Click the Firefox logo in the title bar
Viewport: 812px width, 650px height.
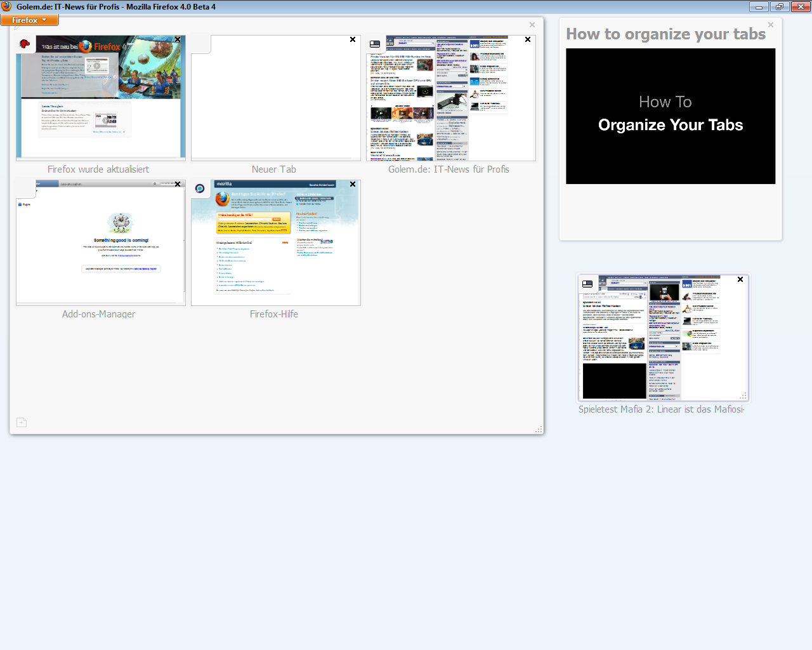6,6
